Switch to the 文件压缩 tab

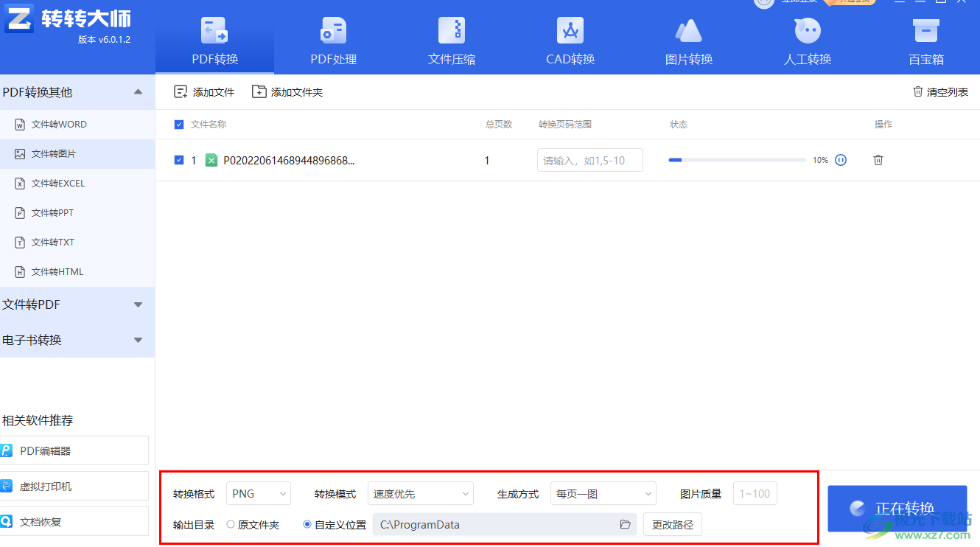click(x=452, y=41)
